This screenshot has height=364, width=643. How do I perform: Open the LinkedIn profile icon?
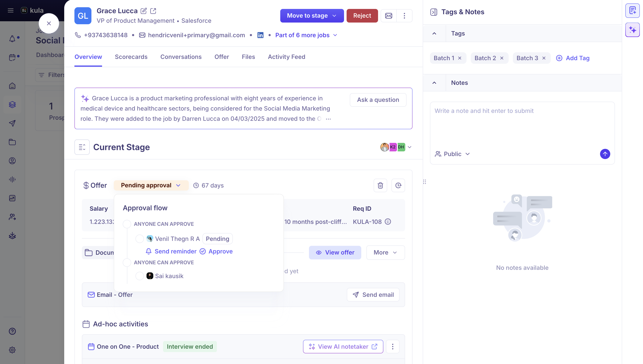pyautogui.click(x=260, y=35)
